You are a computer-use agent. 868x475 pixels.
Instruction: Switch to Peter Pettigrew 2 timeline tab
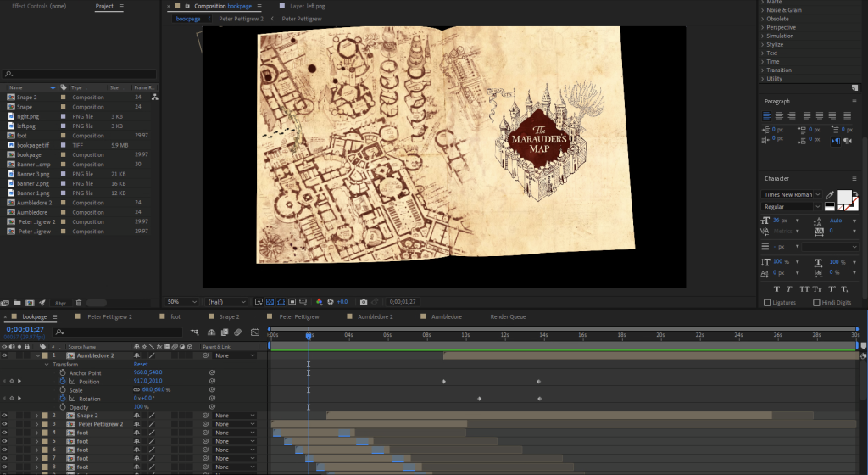[109, 316]
